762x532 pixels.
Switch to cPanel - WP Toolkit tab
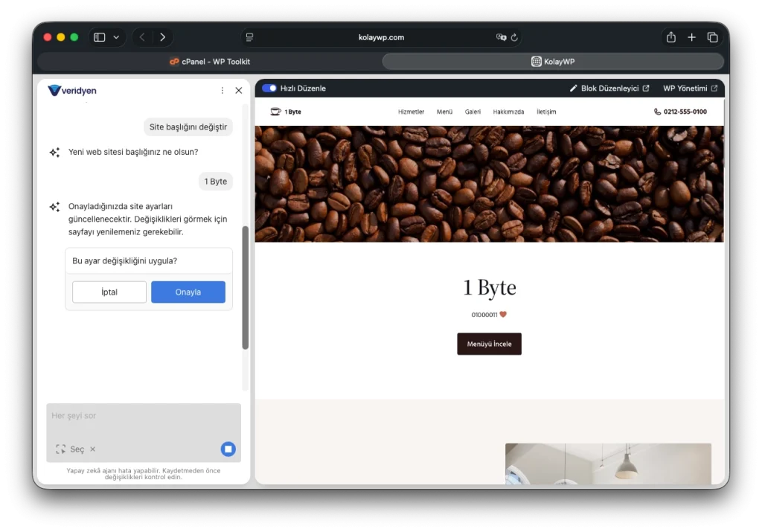(209, 62)
